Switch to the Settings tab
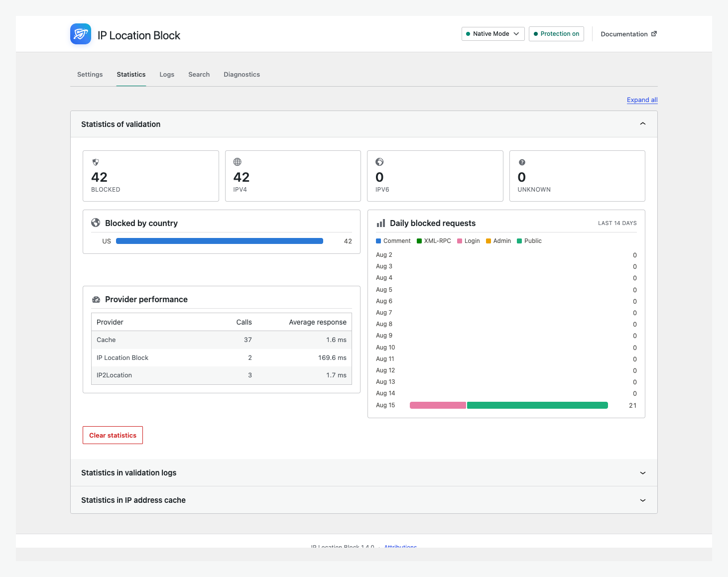 click(x=90, y=74)
